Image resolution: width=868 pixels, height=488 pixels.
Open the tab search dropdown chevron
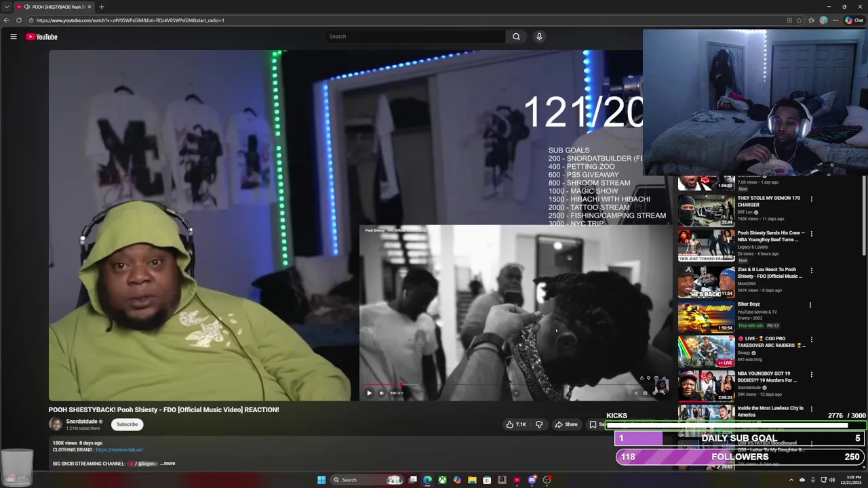pos(6,7)
